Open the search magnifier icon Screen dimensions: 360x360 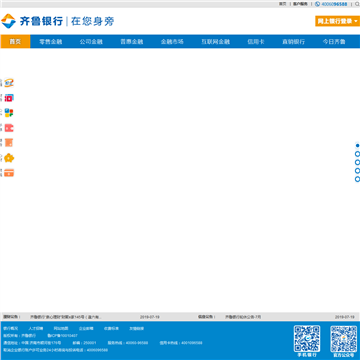pos(357,4)
